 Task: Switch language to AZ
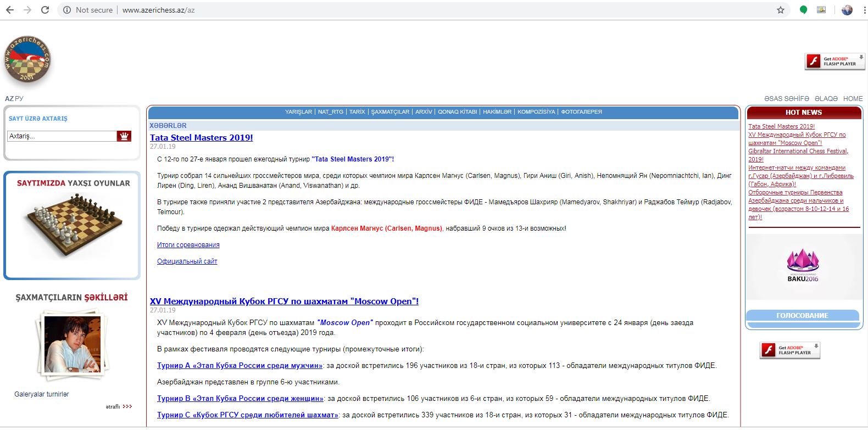tap(9, 99)
